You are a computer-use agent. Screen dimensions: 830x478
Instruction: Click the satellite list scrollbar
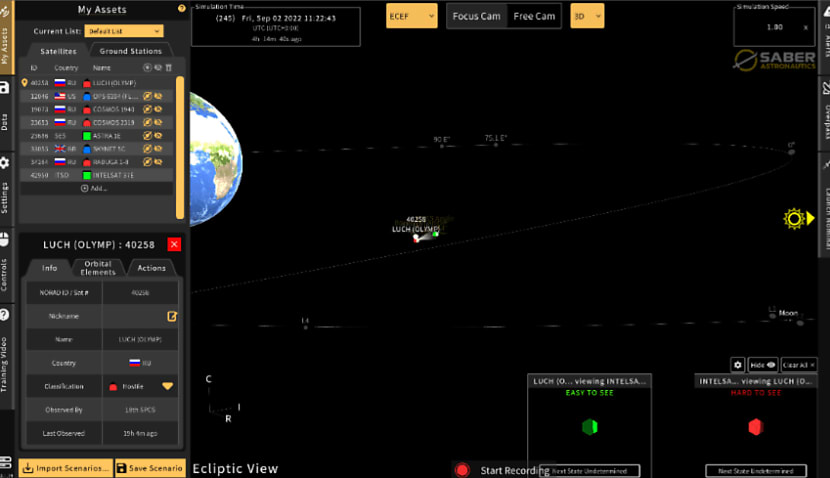tap(180, 147)
